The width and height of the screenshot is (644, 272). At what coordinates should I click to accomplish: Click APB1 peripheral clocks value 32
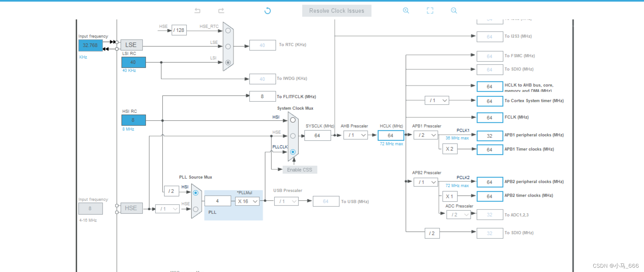[490, 136]
